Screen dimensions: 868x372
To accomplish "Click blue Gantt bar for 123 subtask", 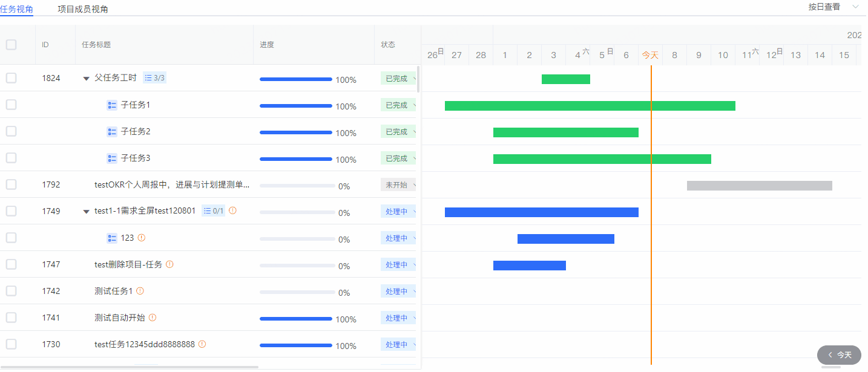I will 566,239.
